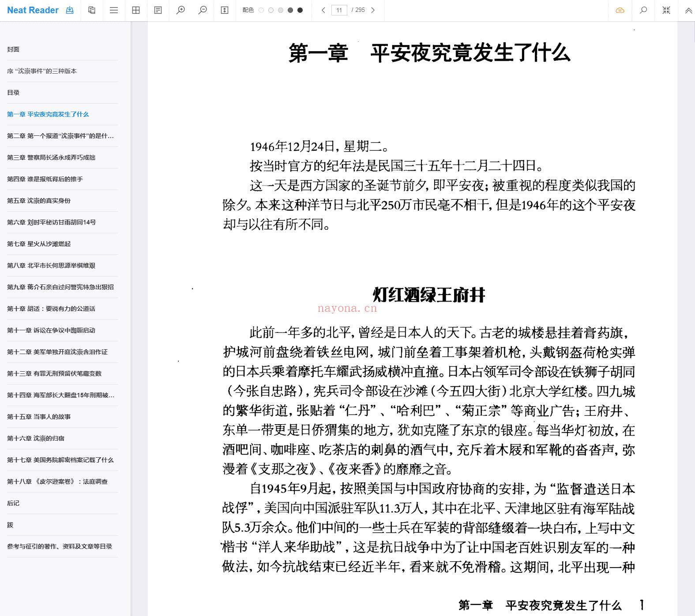Open the library icon in the toolbar
This screenshot has height=616, width=695.
tap(92, 10)
